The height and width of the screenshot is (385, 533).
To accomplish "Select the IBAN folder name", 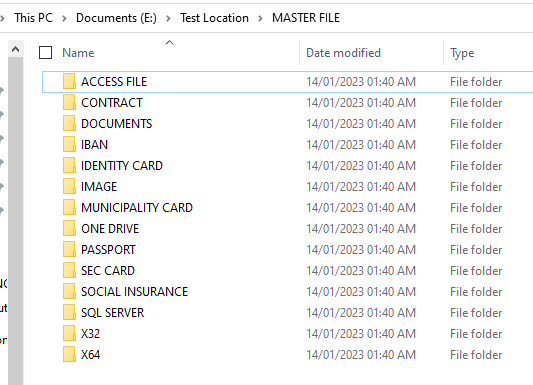I will pyautogui.click(x=94, y=145).
